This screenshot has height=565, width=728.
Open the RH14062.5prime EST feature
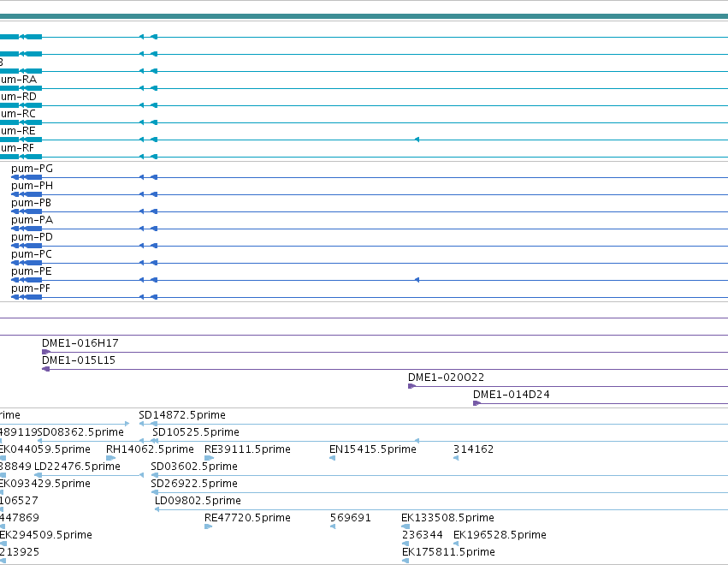(150, 449)
